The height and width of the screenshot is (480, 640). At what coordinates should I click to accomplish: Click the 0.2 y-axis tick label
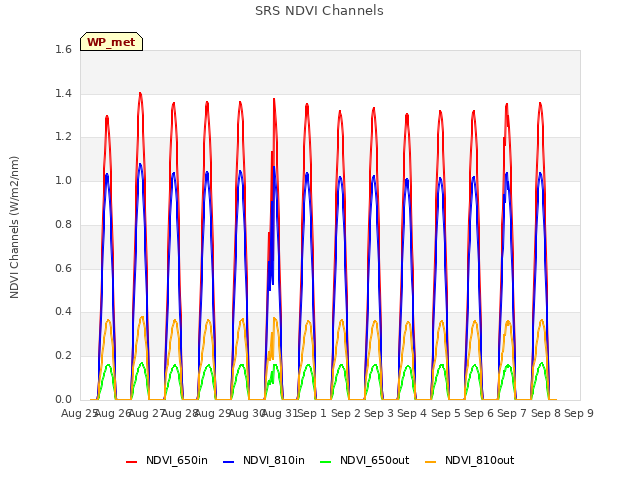coord(63,356)
